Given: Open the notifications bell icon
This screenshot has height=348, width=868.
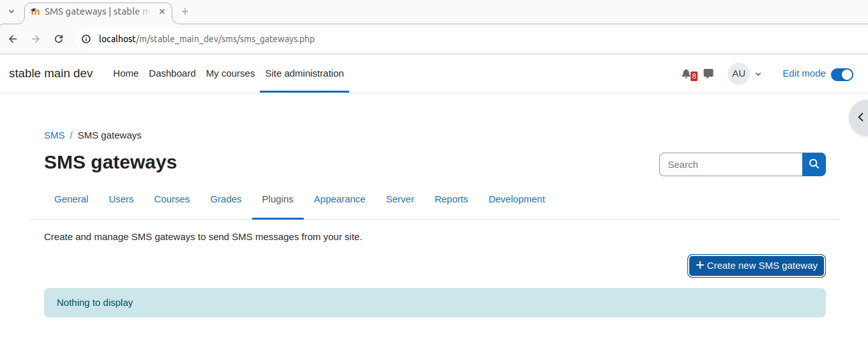Looking at the screenshot, I should tap(686, 74).
